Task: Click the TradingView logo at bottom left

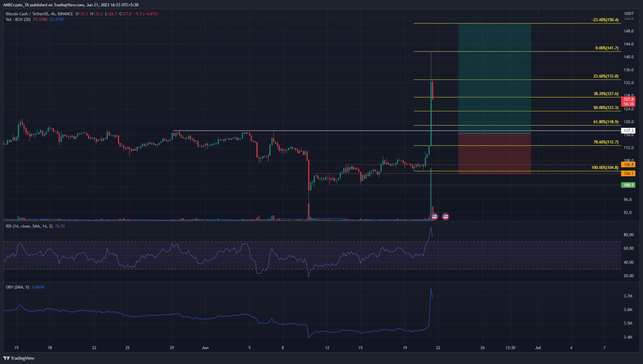Action: pos(19,358)
